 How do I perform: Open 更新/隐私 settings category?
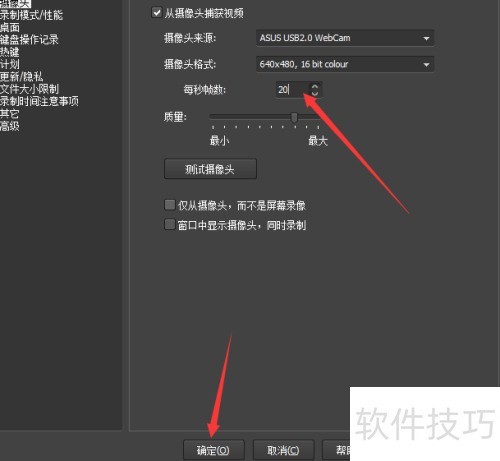click(22, 77)
